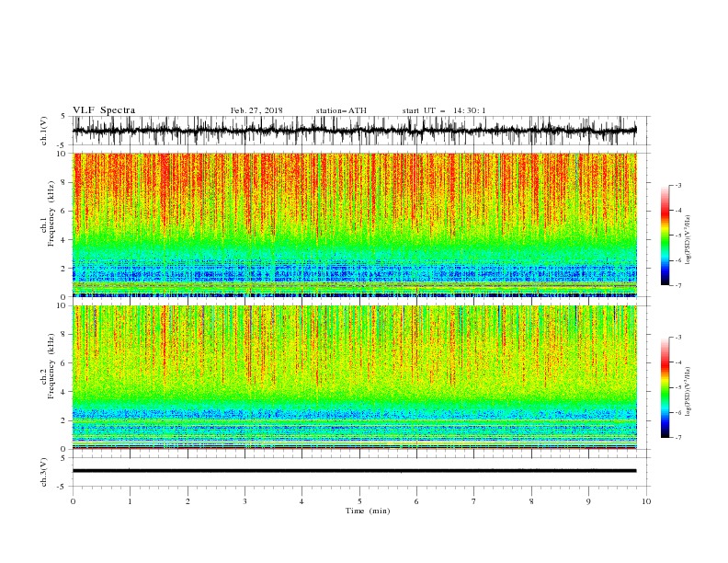728x563 pixels.
Task: Click the "4" kHz tick of ch.1 spectrogram
Action: (x=64, y=240)
